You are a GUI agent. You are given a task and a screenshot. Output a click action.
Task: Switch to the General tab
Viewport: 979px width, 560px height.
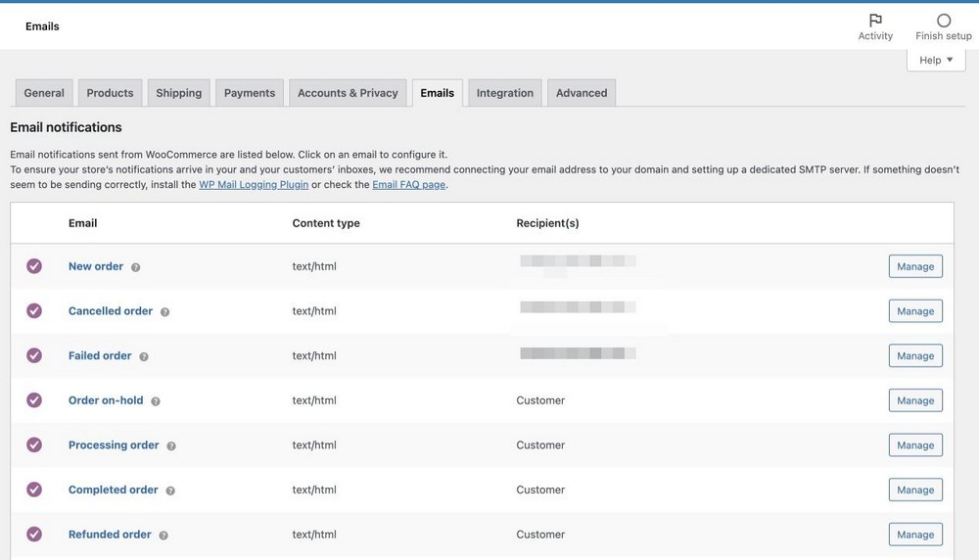tap(44, 93)
